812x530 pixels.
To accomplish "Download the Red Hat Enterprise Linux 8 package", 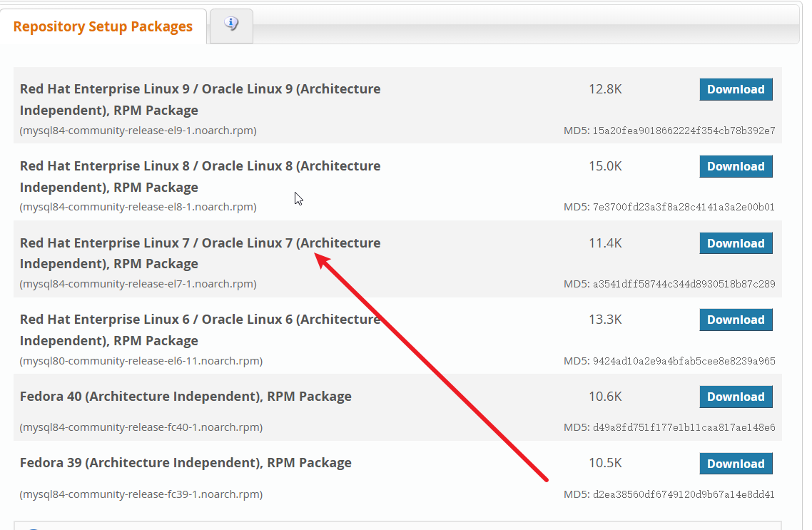I will (x=736, y=166).
